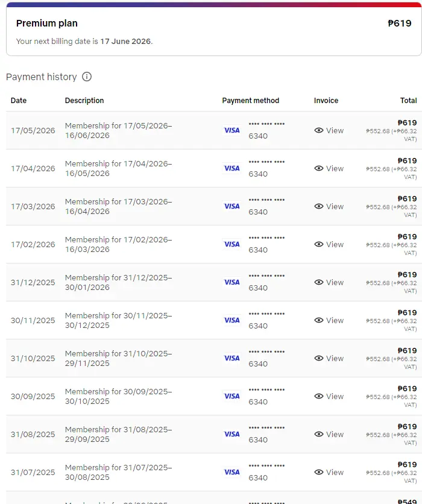Click the Payment method column header

(x=251, y=100)
